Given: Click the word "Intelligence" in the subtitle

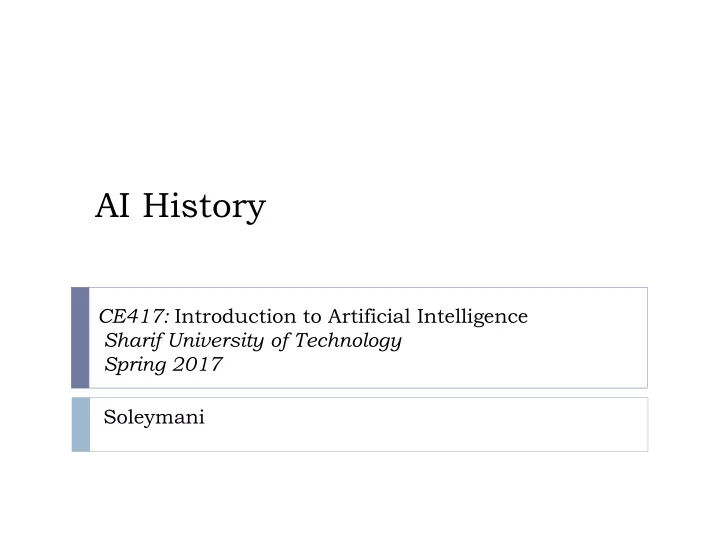Looking at the screenshot, I should pyautogui.click(x=472, y=317).
